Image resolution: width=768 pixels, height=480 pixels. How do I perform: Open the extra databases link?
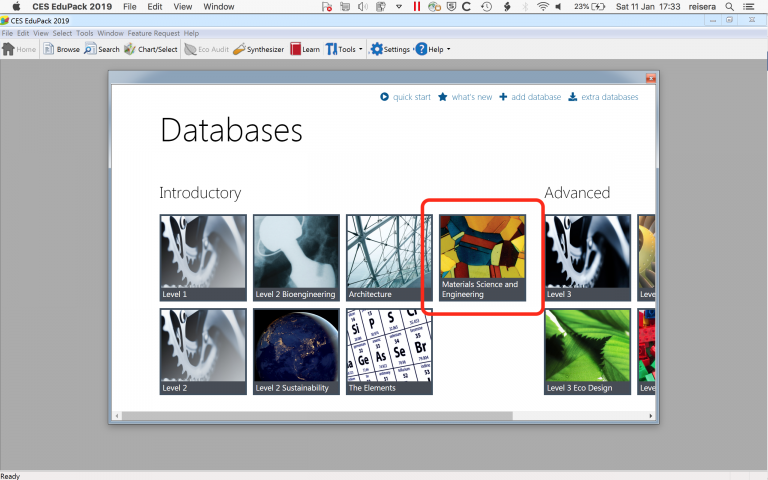coord(603,97)
